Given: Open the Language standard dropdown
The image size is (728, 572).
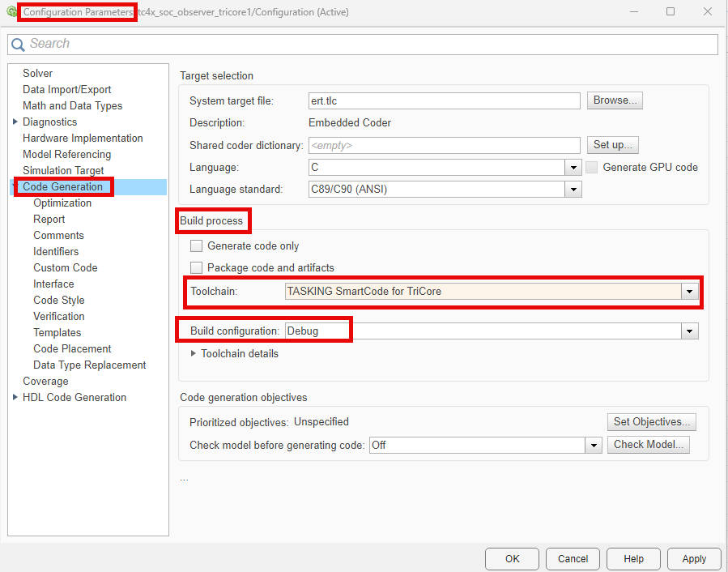Looking at the screenshot, I should click(x=573, y=189).
